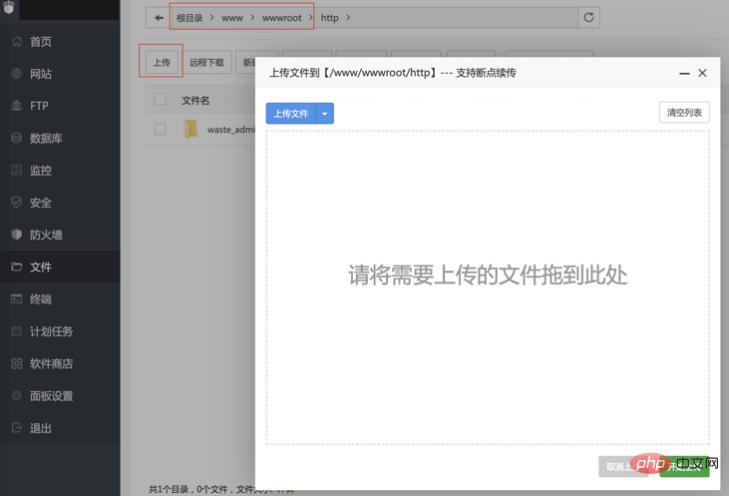Click the blue 上传文件 button
729x496 pixels.
291,113
